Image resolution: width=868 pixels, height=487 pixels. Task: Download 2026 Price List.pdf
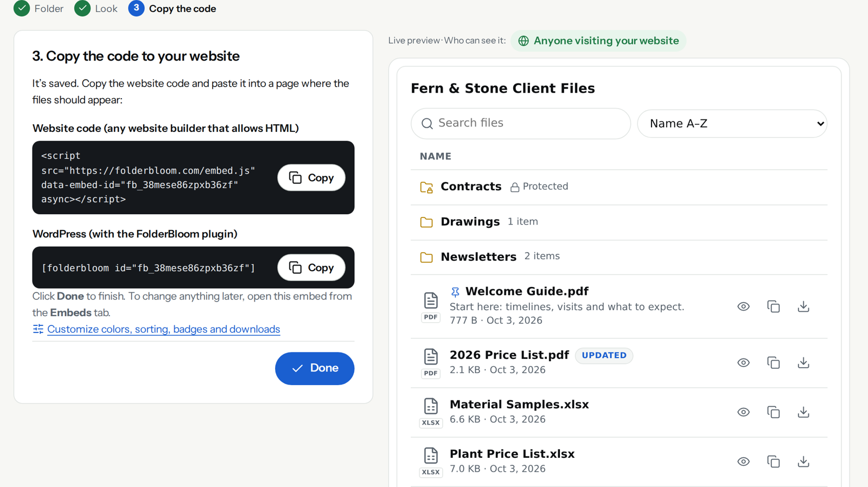(x=803, y=363)
